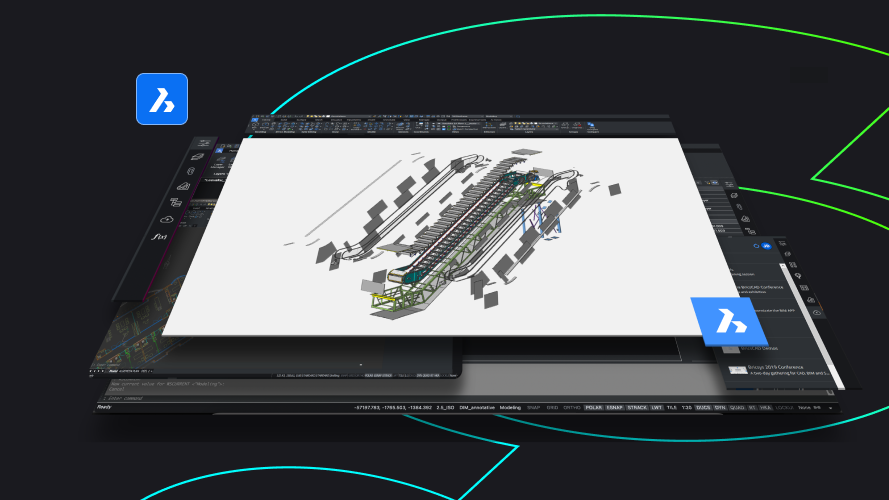Viewport: 889px width, 500px height.
Task: Open the cloud panel icon in left sidebar
Action: [x=167, y=219]
